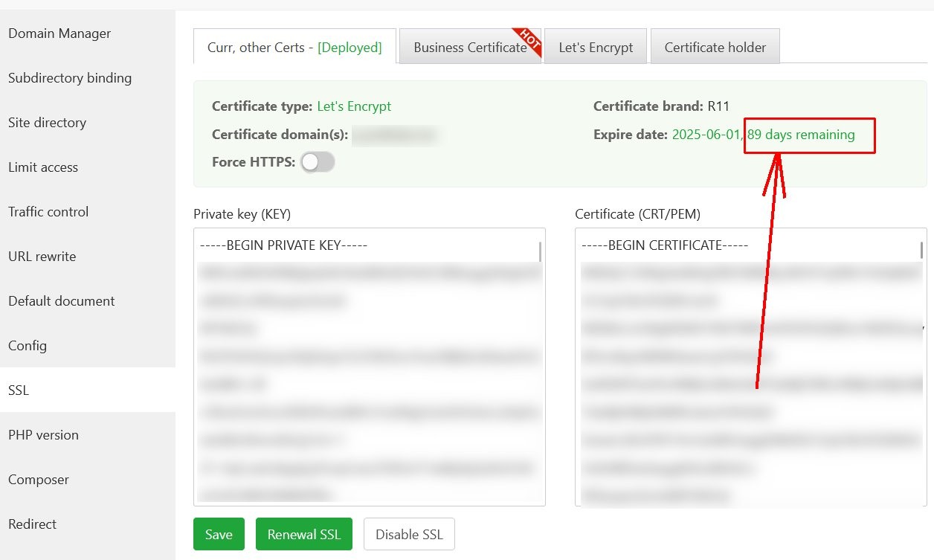Open the Composer section
The width and height of the screenshot is (934, 560).
pos(39,480)
